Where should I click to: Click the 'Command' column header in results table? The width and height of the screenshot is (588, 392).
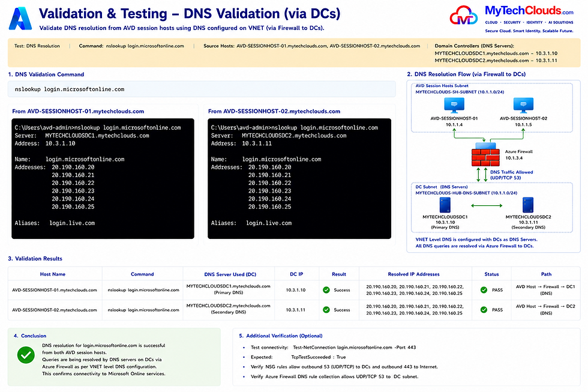coord(142,274)
